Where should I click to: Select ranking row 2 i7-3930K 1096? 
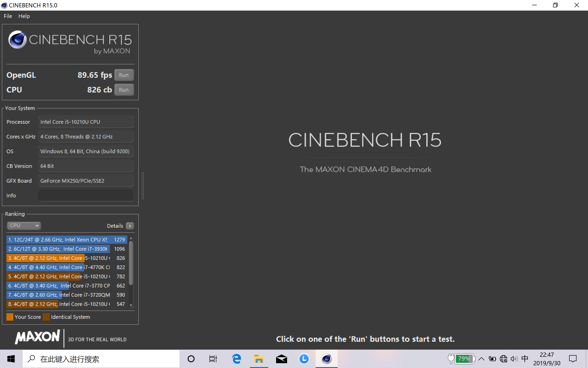click(67, 249)
